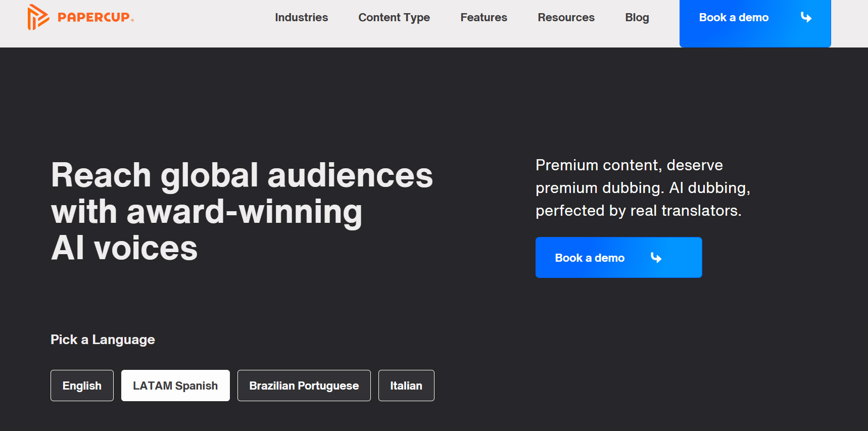Click the premium dubbing tagline paragraph
This screenshot has height=431, width=868.
(642, 188)
